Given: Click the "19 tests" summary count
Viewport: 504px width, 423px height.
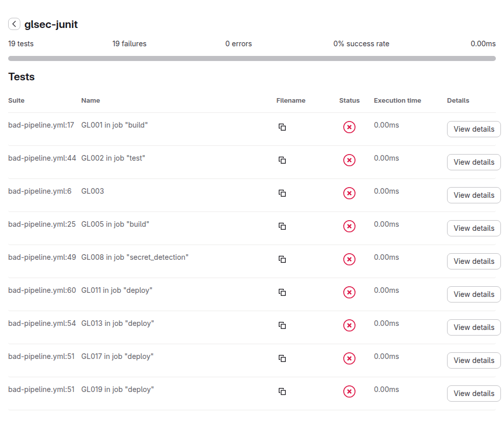Looking at the screenshot, I should (21, 44).
